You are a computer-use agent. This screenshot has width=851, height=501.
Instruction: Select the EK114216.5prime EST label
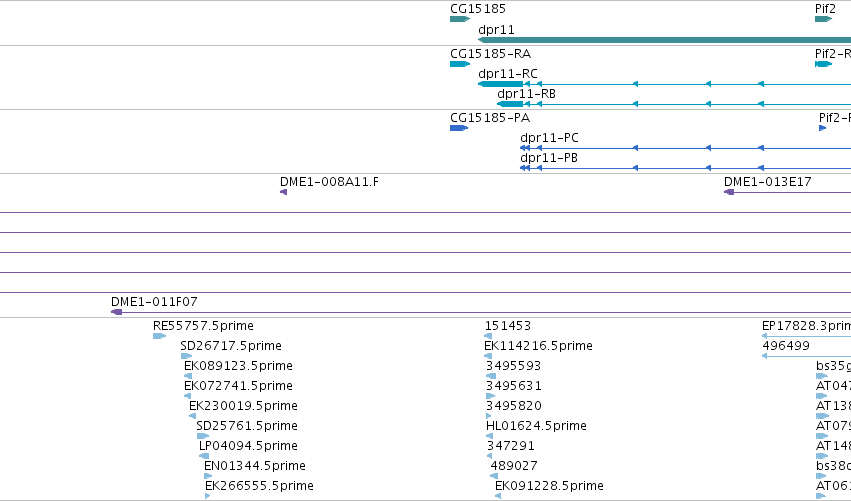pyautogui.click(x=538, y=346)
